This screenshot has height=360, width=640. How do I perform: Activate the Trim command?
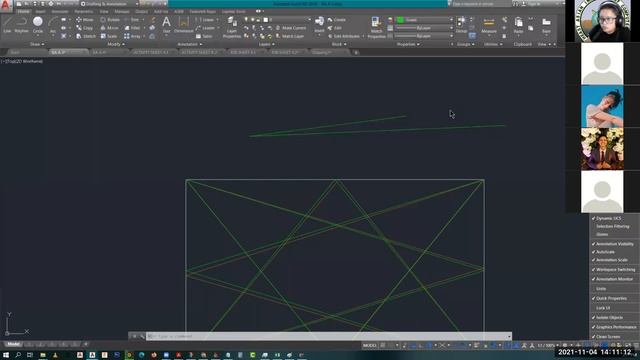coord(132,20)
